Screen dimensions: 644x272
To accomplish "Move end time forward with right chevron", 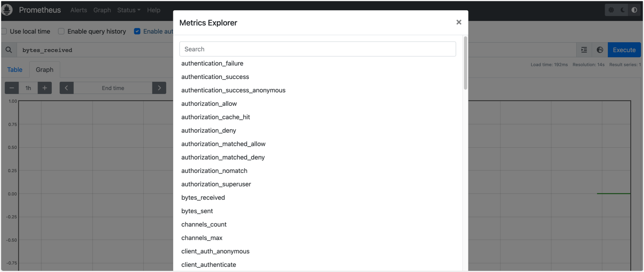I will [x=159, y=88].
